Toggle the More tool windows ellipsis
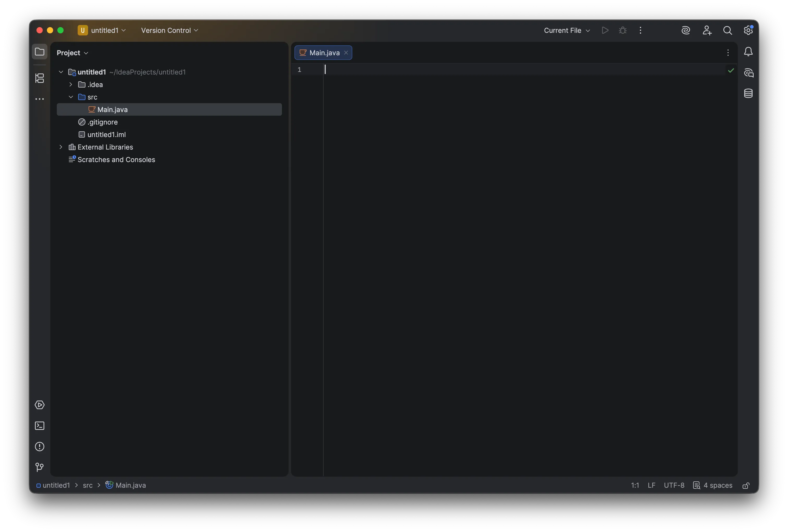 point(40,99)
